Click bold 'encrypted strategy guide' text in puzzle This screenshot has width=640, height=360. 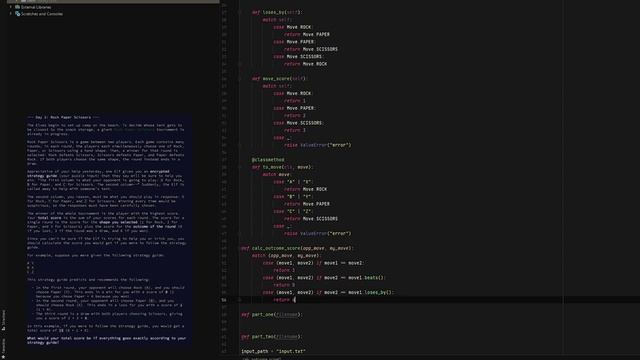98,173
